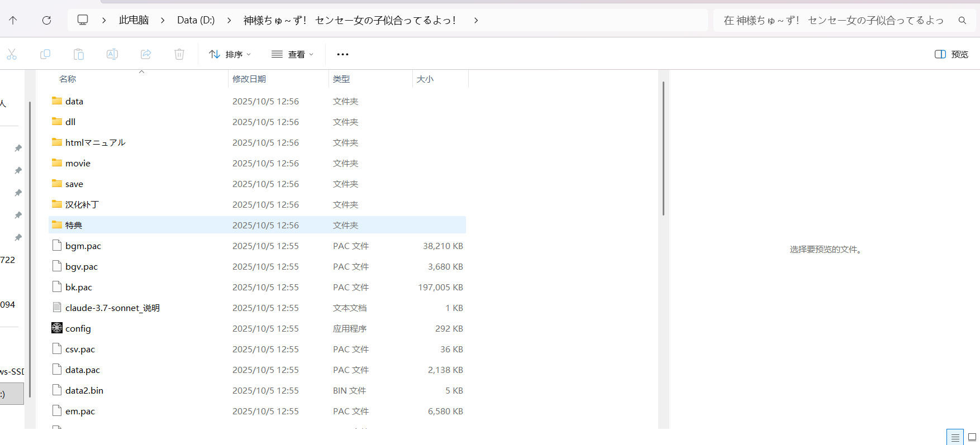Image resolution: width=980 pixels, height=445 pixels.
Task: Select the htmlマニュアル folder
Action: click(257, 142)
